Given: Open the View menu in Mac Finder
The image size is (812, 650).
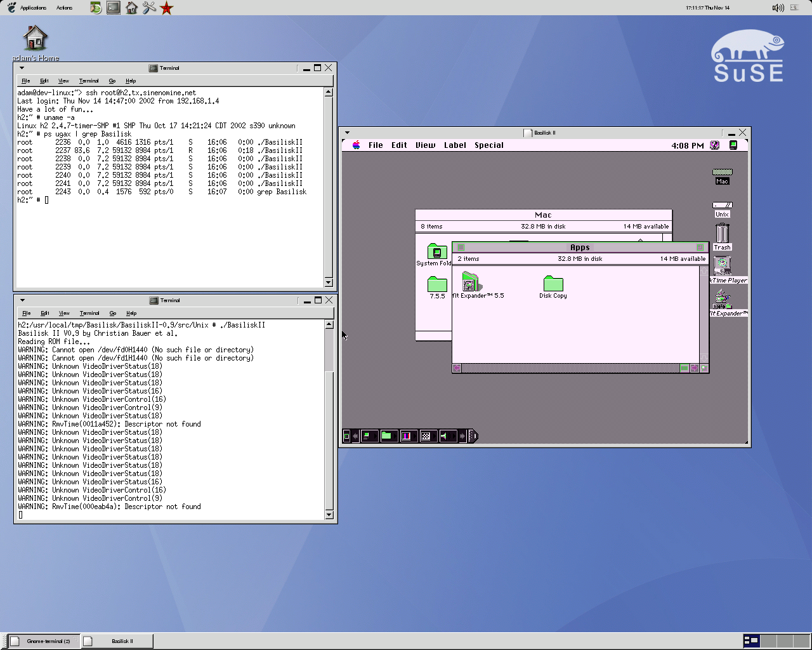Looking at the screenshot, I should tap(426, 145).
